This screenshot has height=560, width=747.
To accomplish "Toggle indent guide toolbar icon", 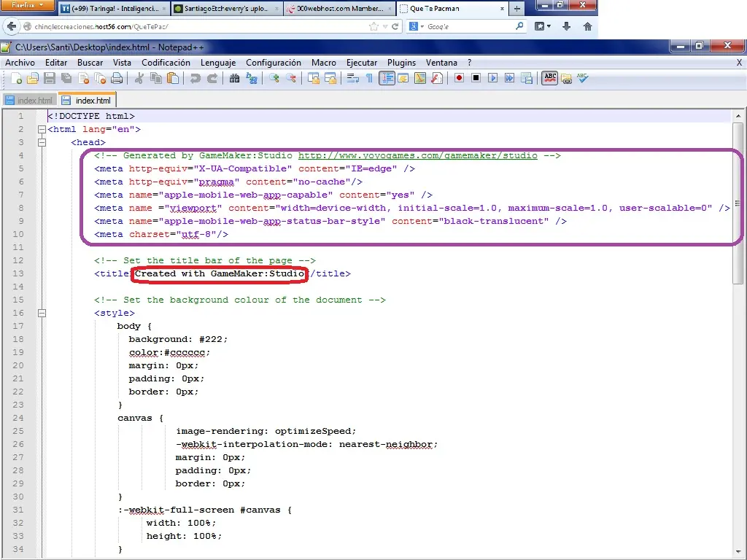I will (387, 78).
